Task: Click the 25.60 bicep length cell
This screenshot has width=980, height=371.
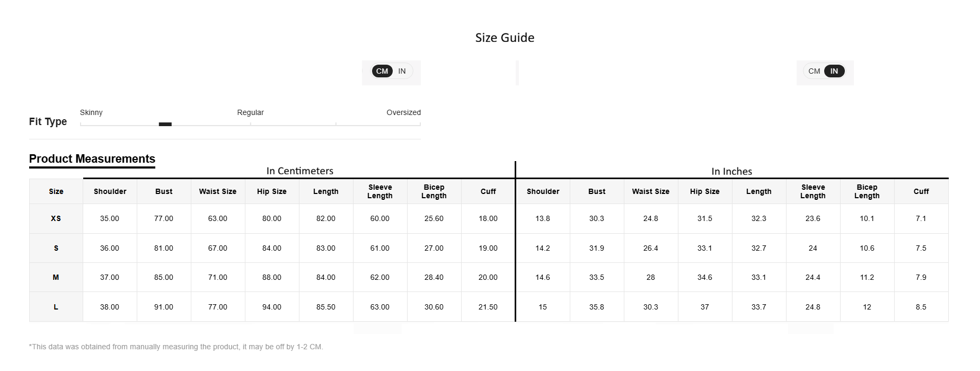Action: tap(434, 218)
